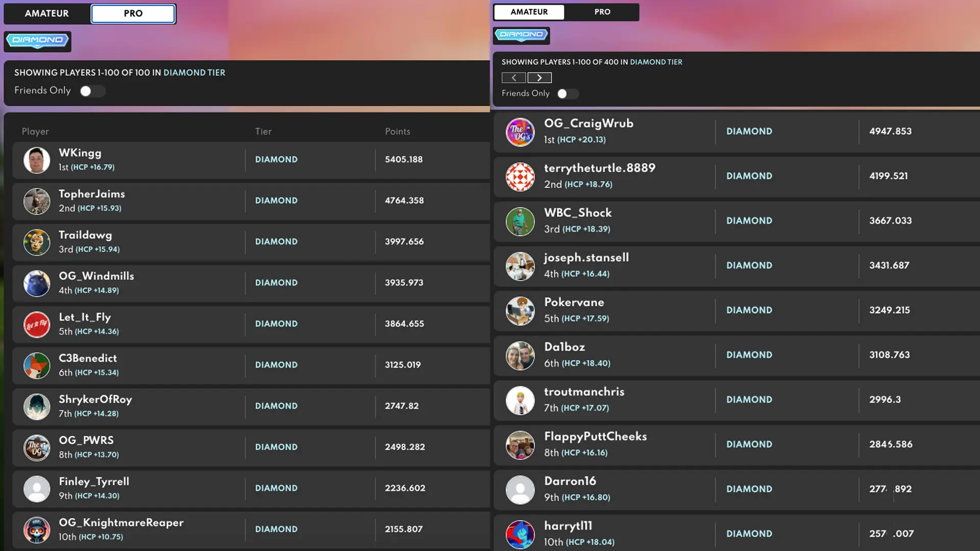The image size is (980, 551).
Task: Switch to Amateur tab in left panel
Action: click(47, 14)
